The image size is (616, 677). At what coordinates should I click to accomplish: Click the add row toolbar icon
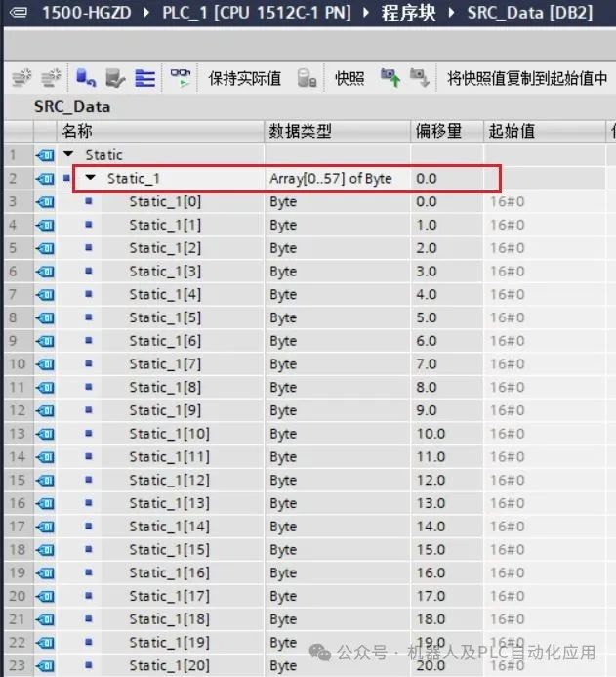[51, 78]
